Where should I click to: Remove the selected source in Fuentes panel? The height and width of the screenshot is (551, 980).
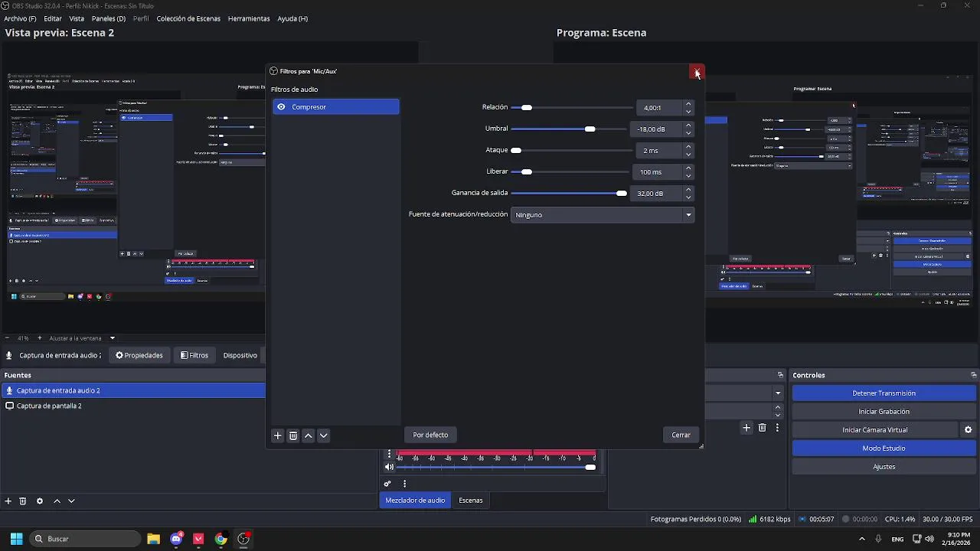[x=23, y=501]
